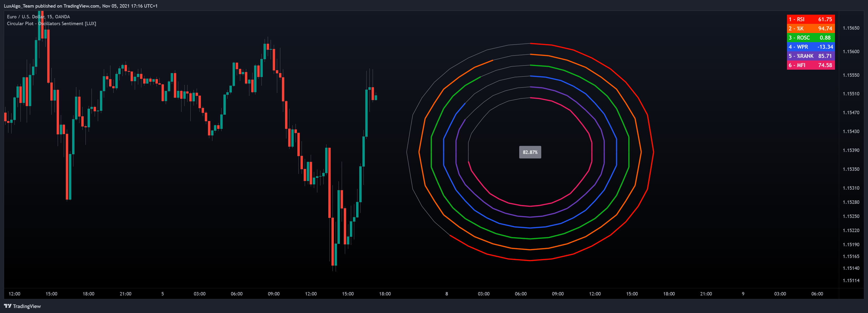Select the 6 - MFI legend row
The image size is (868, 313).
click(810, 65)
